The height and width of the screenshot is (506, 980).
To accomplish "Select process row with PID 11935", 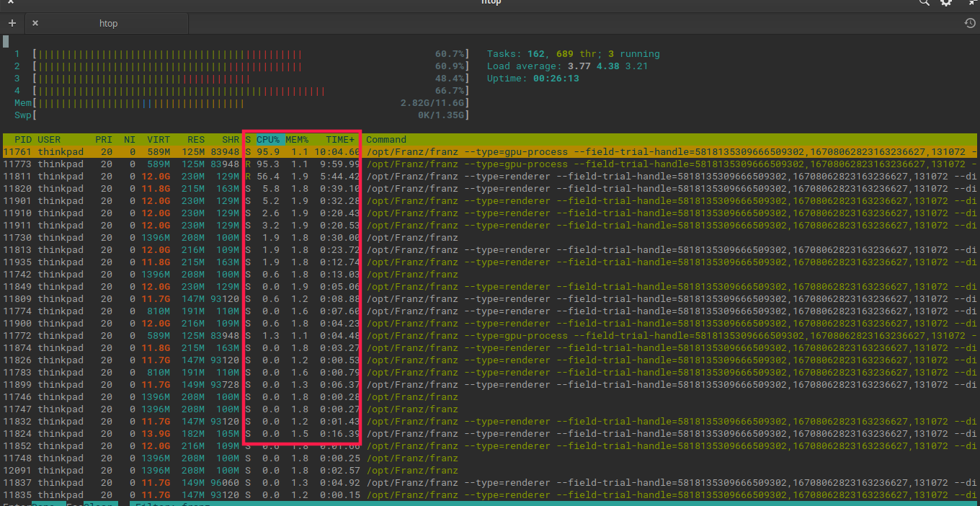I will pos(490,262).
